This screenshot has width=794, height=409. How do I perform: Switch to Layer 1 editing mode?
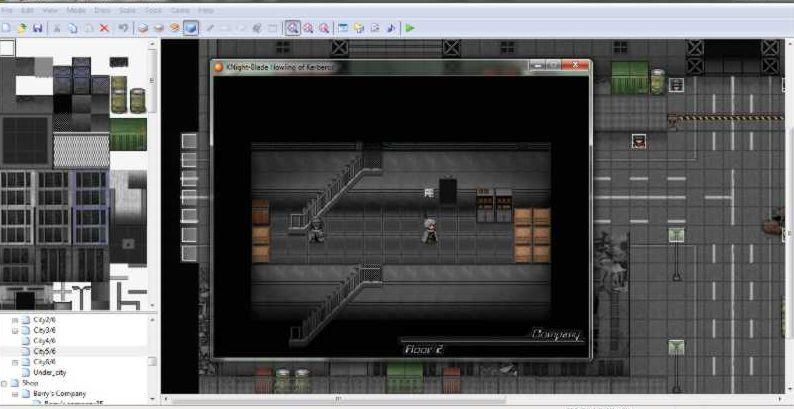[143, 28]
